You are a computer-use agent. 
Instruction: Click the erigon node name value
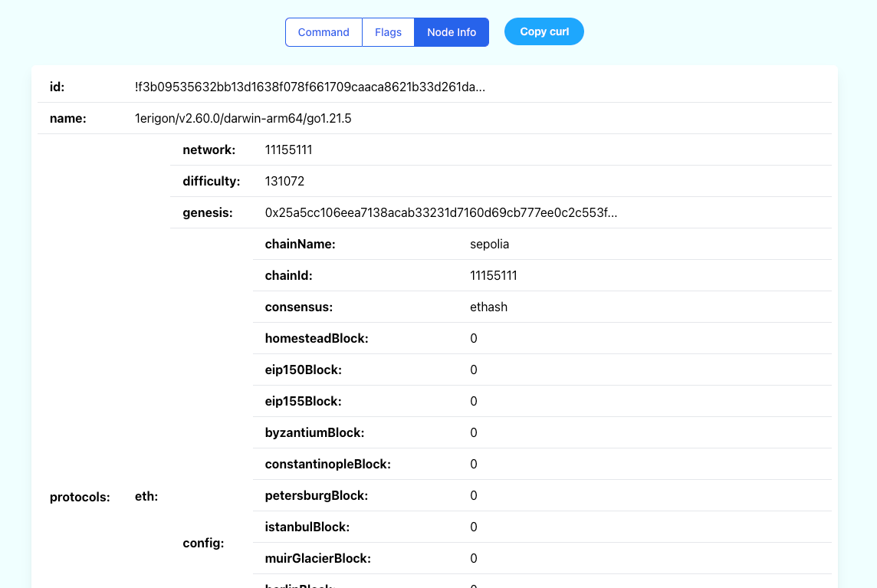coord(243,119)
